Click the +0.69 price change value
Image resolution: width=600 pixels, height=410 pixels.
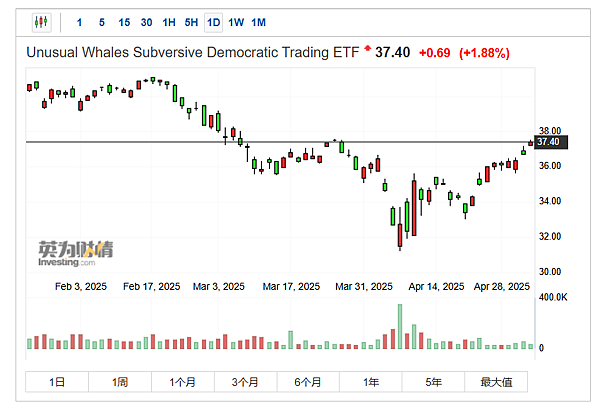click(x=435, y=53)
